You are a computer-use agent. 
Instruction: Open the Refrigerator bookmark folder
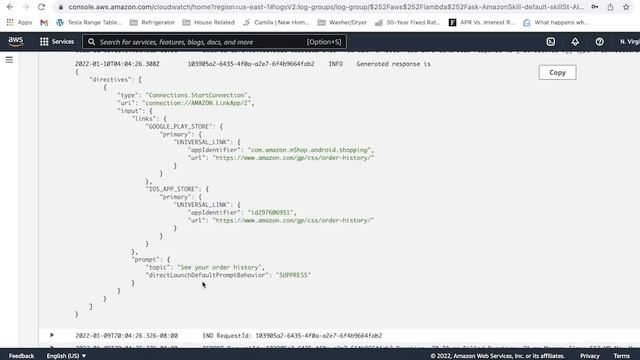coord(152,22)
